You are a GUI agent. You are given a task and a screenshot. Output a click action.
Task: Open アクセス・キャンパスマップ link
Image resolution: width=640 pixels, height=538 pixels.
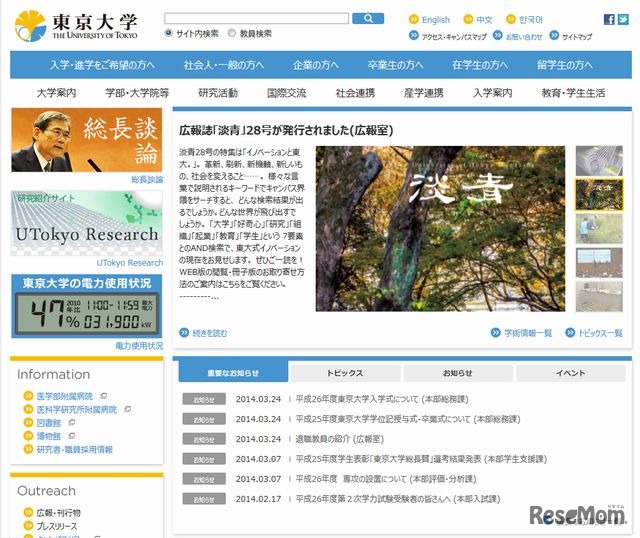pyautogui.click(x=454, y=37)
